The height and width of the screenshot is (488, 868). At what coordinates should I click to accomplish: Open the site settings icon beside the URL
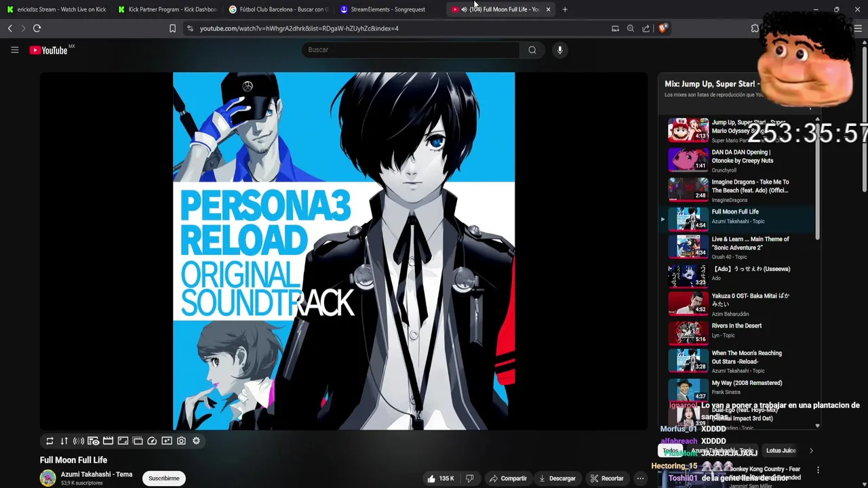(190, 28)
